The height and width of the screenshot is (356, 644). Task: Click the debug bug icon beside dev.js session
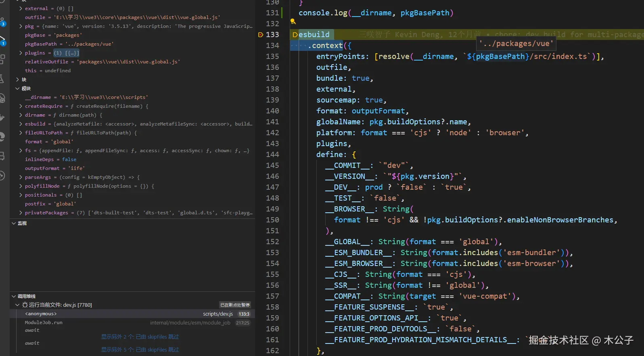tap(25, 305)
